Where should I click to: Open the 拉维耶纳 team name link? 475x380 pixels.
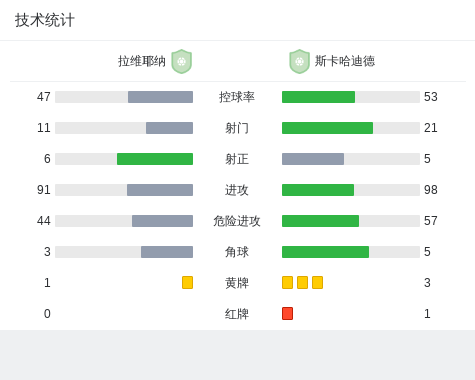click(142, 61)
